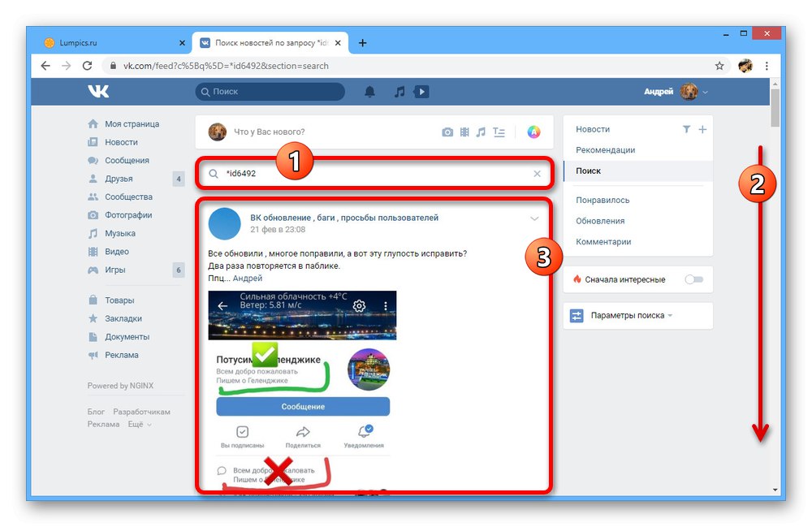
Task: Attach video using the film icon in post box
Action: coord(464,132)
